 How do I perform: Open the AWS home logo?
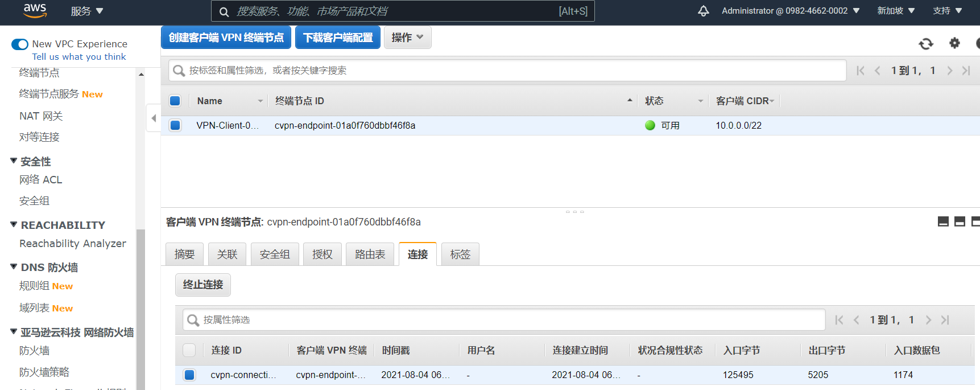pyautogui.click(x=35, y=10)
